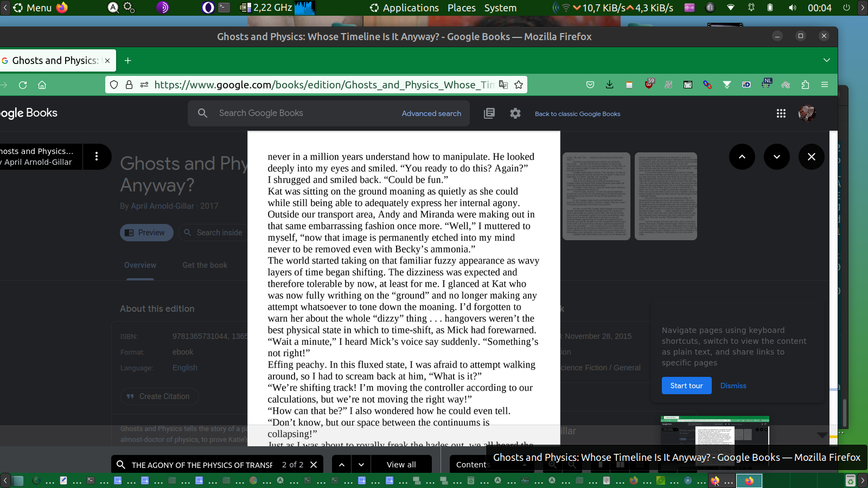Open the translate page icon in address bar
Viewport: 868px width, 488px height.
[503, 85]
